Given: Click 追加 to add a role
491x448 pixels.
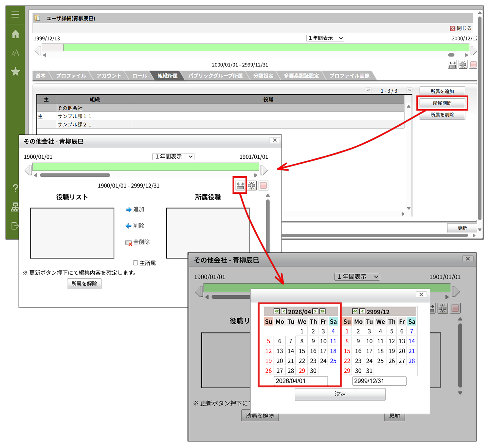Looking at the screenshot, I should (135, 209).
